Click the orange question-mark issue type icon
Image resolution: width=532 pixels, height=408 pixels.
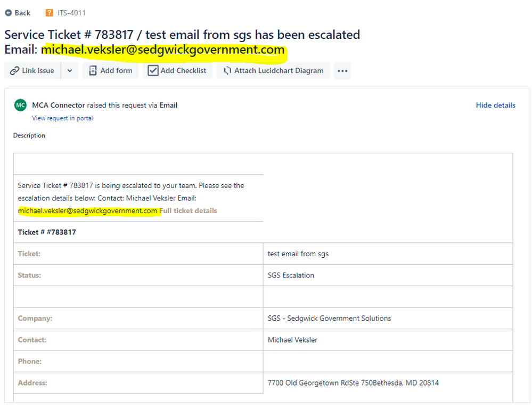49,13
